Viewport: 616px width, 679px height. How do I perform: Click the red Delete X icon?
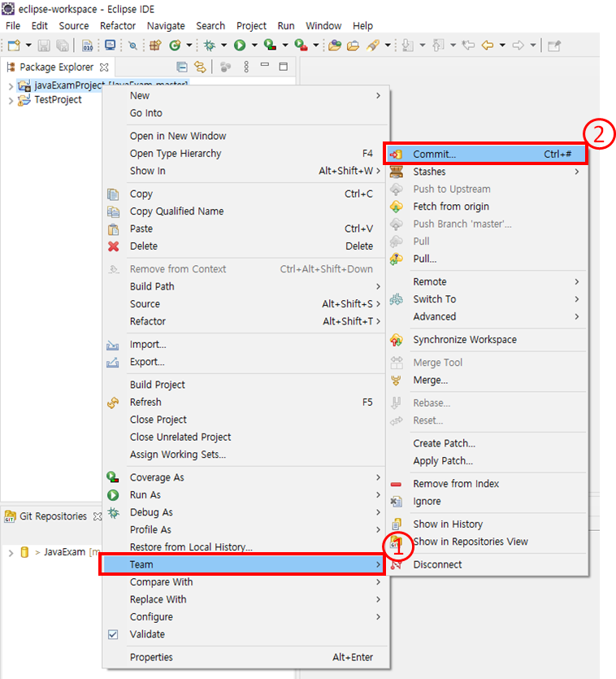click(114, 246)
